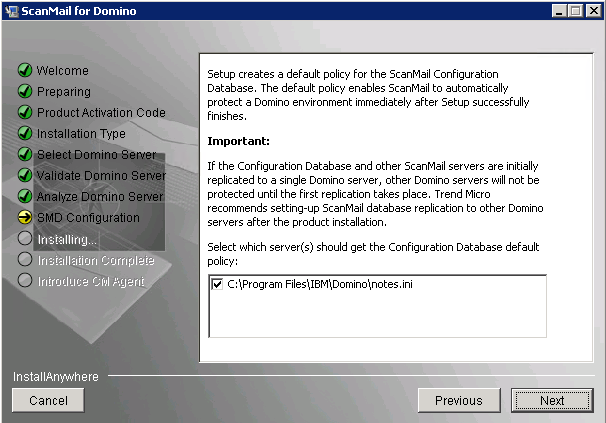Click the circle icon beside Installation Complete
Screen dimensions: 606x423
point(25,260)
